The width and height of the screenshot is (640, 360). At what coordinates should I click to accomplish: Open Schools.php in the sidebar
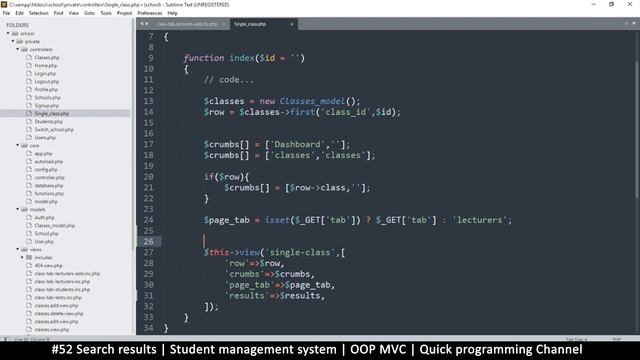pos(47,98)
